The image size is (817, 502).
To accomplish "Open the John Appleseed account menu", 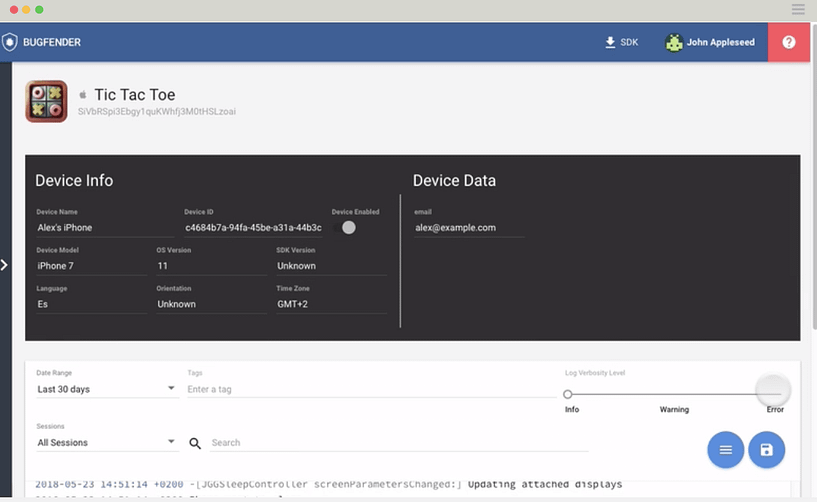I will 710,42.
